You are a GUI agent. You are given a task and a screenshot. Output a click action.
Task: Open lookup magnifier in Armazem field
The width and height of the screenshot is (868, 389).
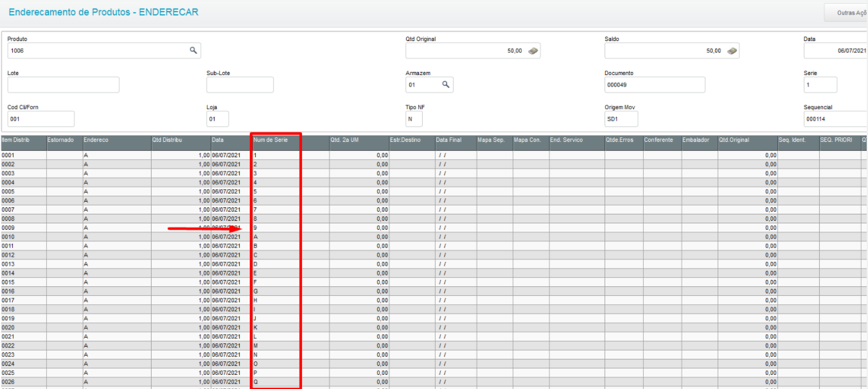pos(446,84)
